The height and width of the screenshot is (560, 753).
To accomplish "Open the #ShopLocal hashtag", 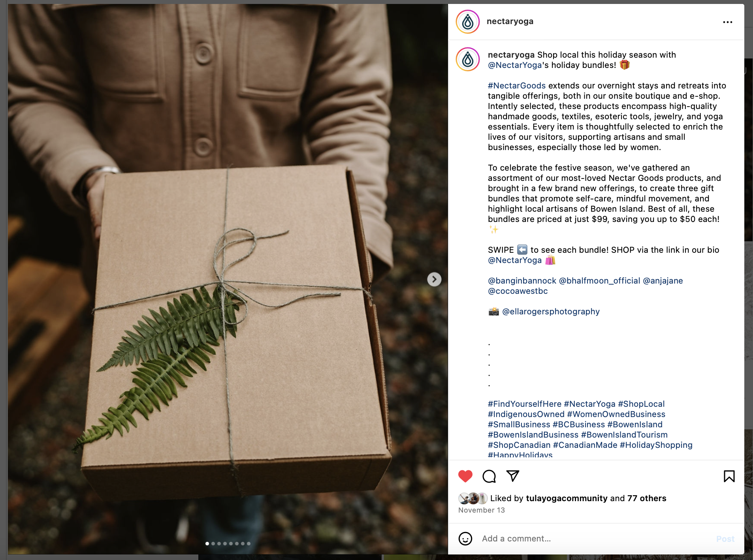I will click(x=641, y=404).
